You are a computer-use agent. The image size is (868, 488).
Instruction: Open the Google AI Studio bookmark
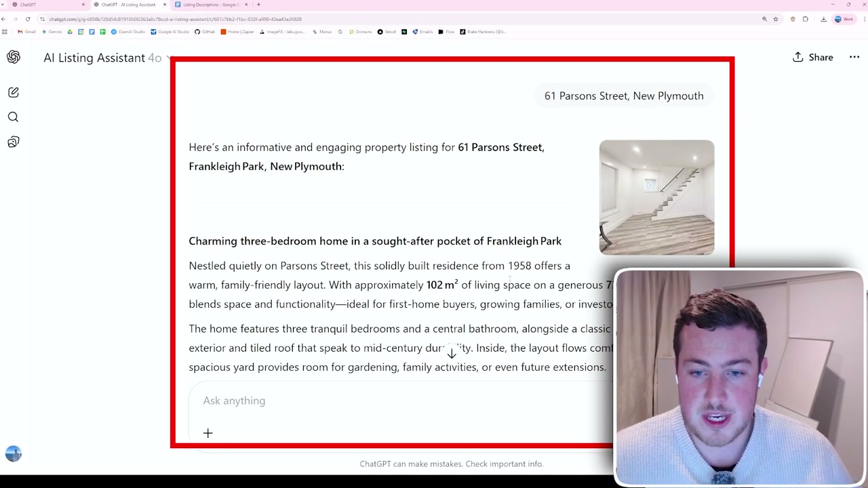[170, 32]
